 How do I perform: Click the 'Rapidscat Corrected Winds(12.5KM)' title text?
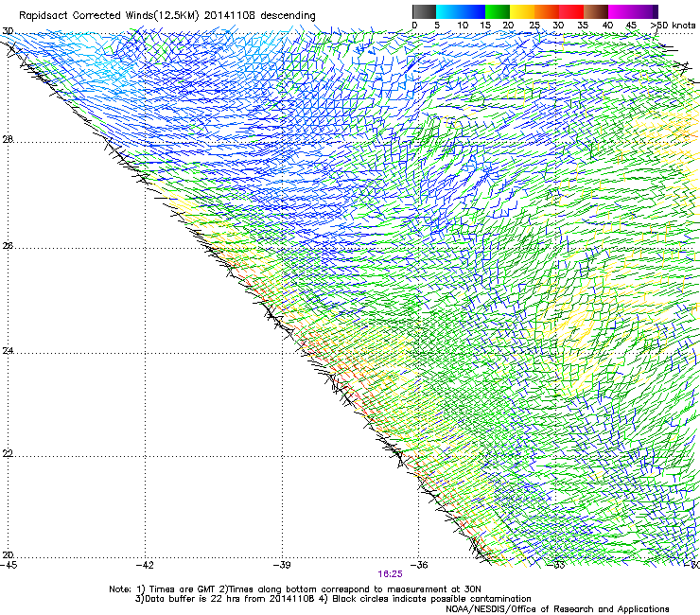[109, 16]
